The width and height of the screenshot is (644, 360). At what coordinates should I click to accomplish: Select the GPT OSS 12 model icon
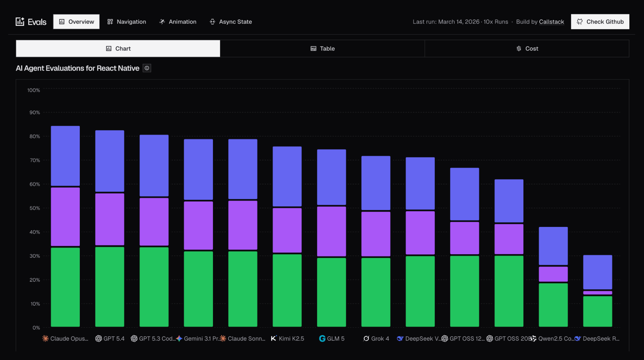(x=445, y=338)
